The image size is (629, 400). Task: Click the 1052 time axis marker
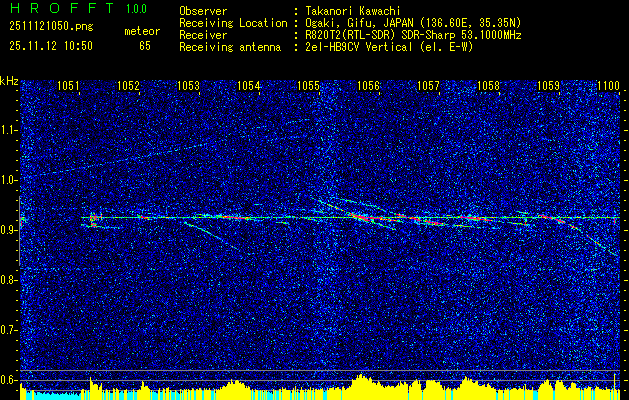(128, 85)
